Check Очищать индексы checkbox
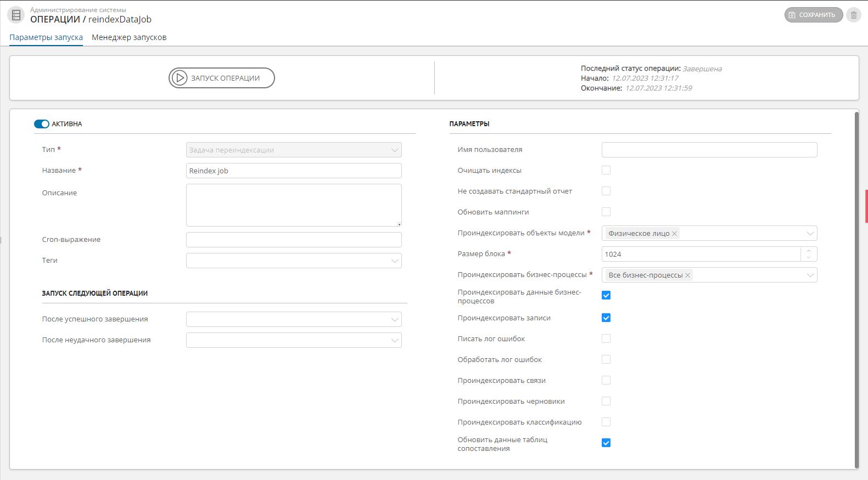Image resolution: width=868 pixels, height=480 pixels. click(606, 170)
